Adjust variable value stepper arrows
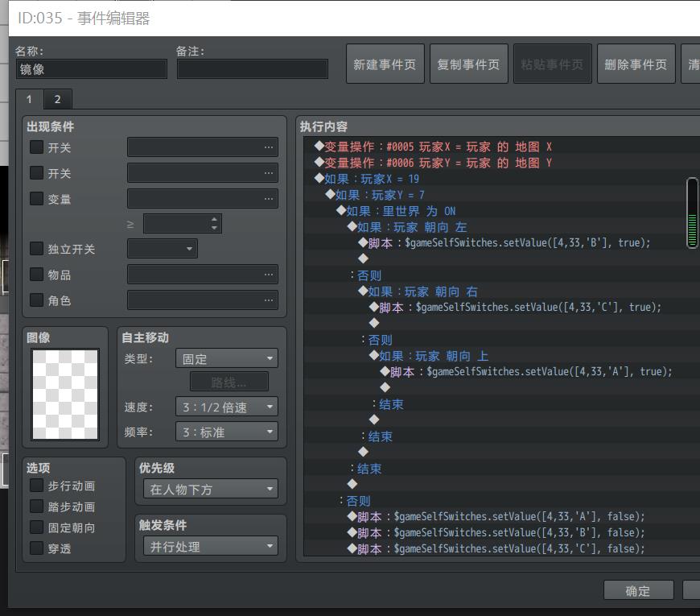700x616 pixels. click(214, 224)
